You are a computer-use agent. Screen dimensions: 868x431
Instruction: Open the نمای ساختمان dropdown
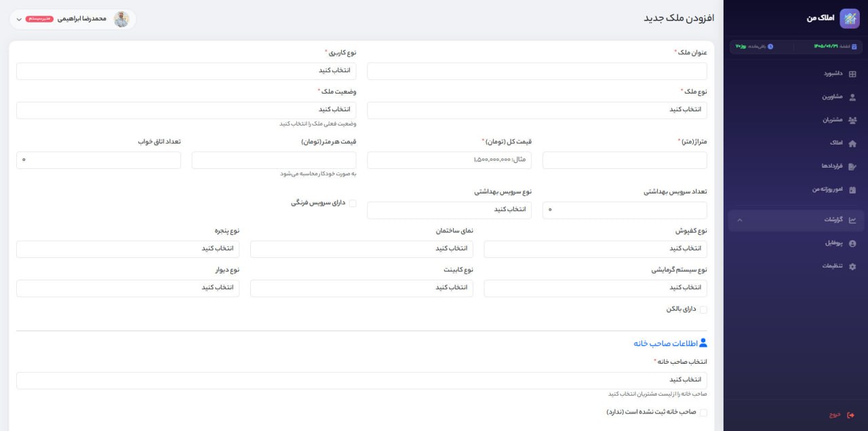coord(361,249)
